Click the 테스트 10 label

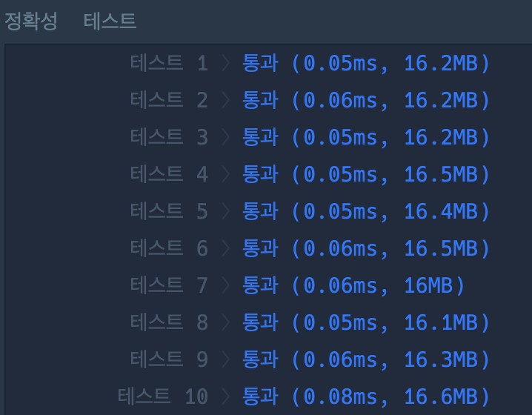click(163, 396)
